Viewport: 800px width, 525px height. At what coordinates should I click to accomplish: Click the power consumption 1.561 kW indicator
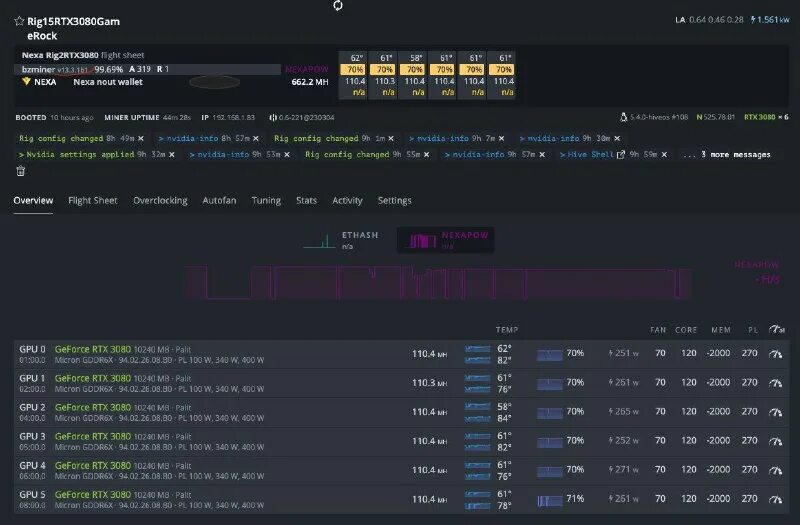[770, 20]
